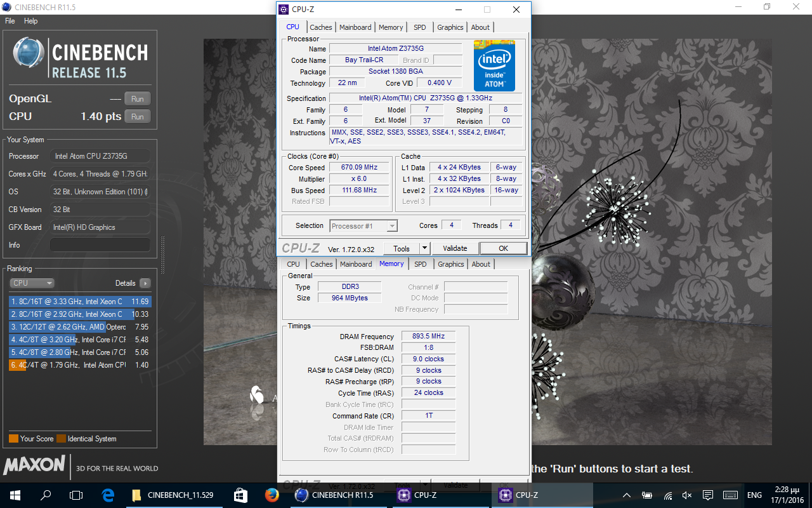Switch to Graphics tab in top CPU-Z
The width and height of the screenshot is (812, 508).
450,27
